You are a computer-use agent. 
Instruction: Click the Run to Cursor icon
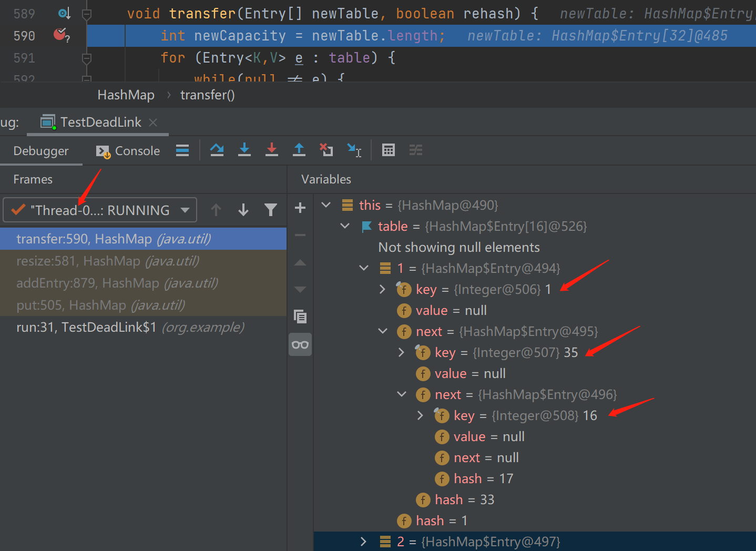[354, 150]
